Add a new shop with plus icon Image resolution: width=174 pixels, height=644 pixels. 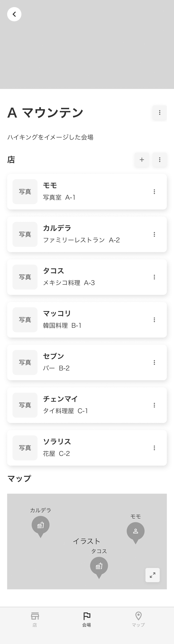click(142, 159)
